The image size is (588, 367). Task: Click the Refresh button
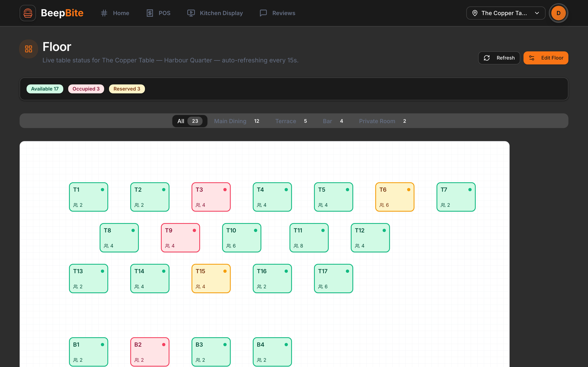click(499, 58)
